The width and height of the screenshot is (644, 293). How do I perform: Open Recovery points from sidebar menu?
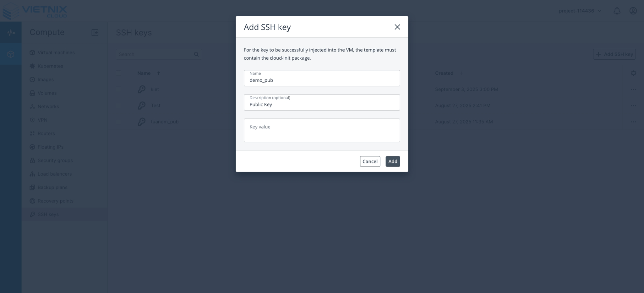coord(32,201)
